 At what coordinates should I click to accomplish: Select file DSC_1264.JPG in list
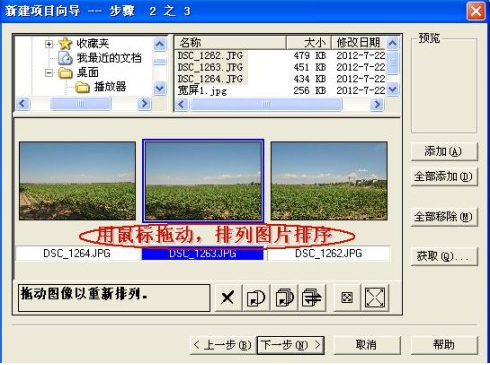click(211, 79)
